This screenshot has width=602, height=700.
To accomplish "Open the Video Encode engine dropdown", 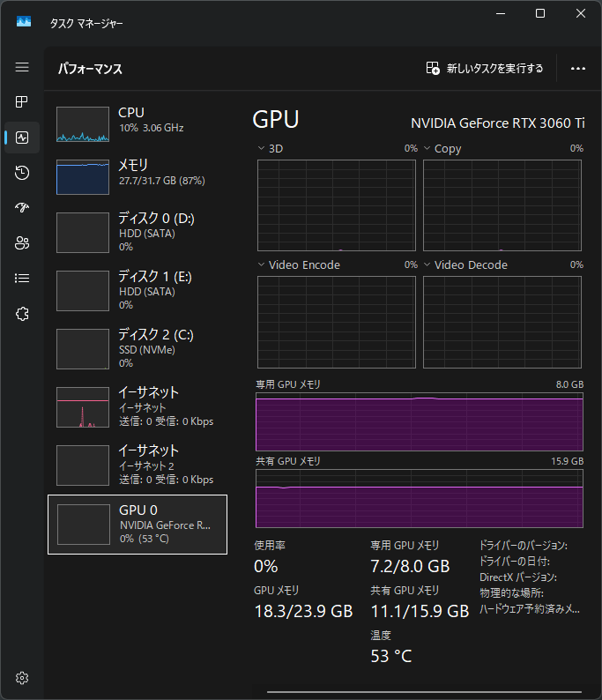I will [x=261, y=264].
